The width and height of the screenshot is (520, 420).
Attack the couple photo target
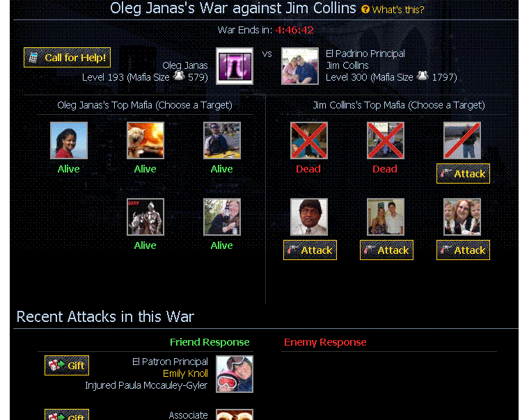click(x=386, y=250)
